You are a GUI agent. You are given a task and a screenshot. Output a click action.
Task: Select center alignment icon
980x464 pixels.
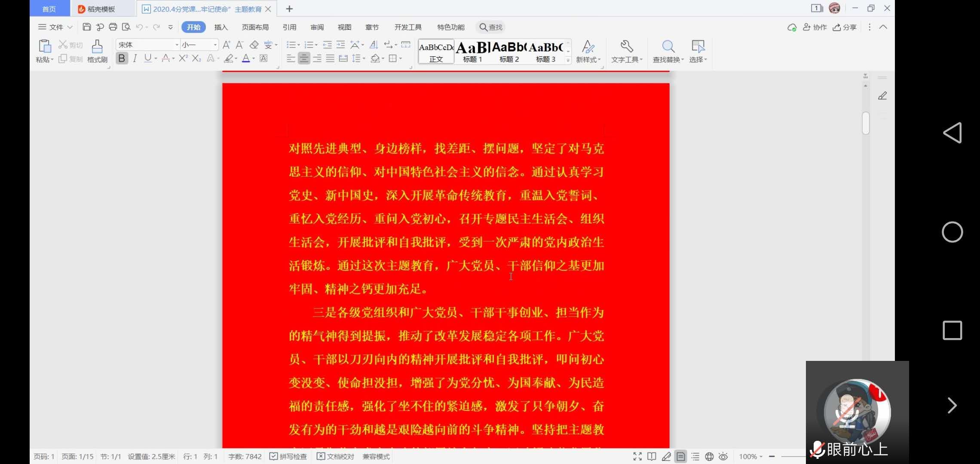click(x=304, y=58)
